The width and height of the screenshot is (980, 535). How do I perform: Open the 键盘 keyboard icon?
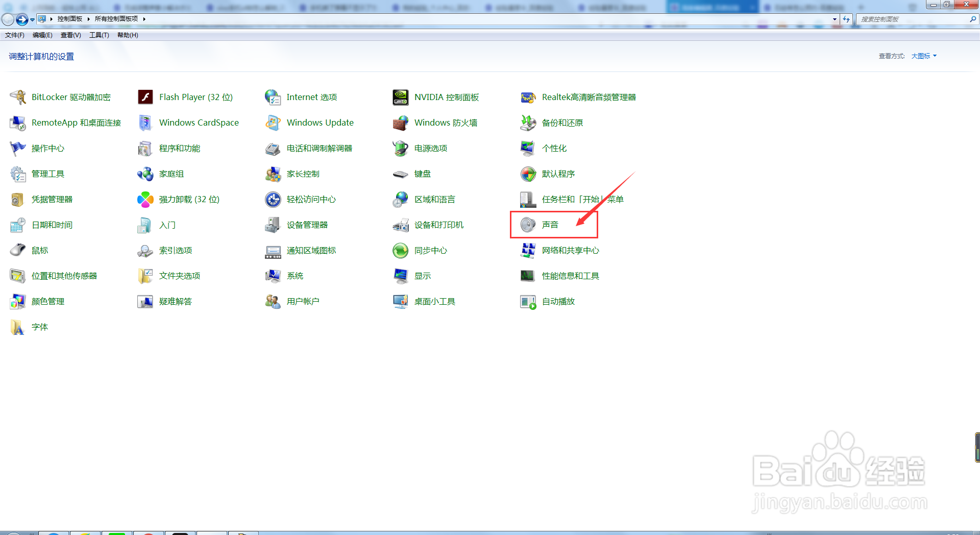tap(401, 174)
